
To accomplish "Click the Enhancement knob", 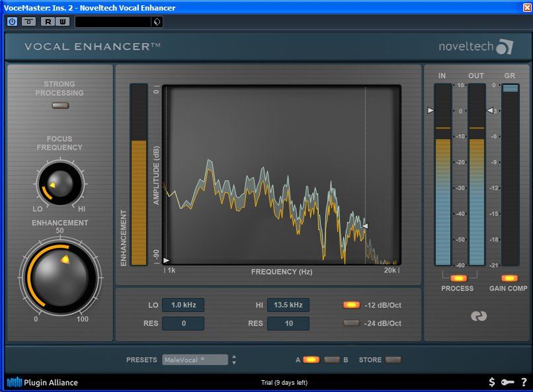I will (60, 278).
